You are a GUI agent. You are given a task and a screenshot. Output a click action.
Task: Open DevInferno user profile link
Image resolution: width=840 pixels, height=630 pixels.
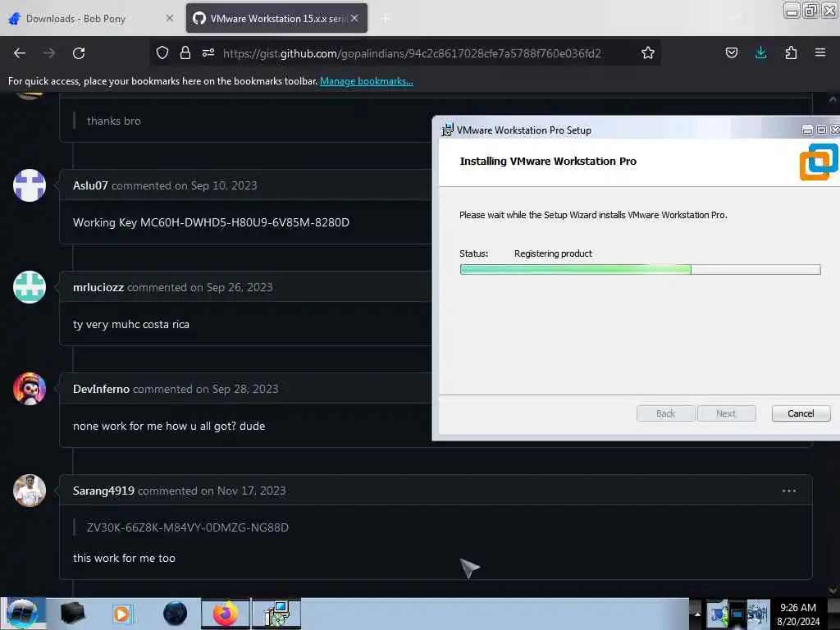tap(101, 389)
